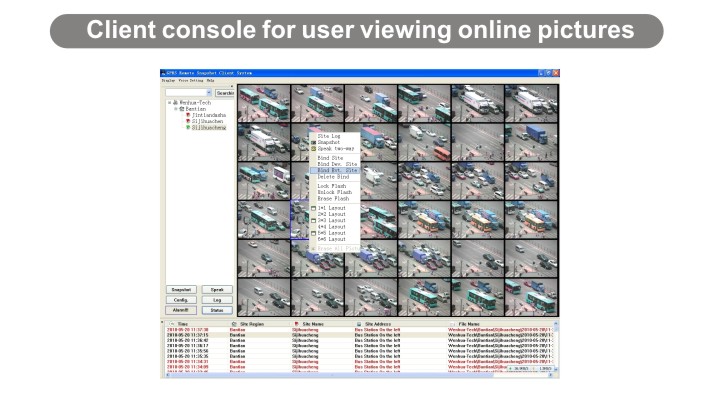Viewport: 720px width, 400px height.
Task: Select the Sijiuachen site in tree
Action: 205,121
